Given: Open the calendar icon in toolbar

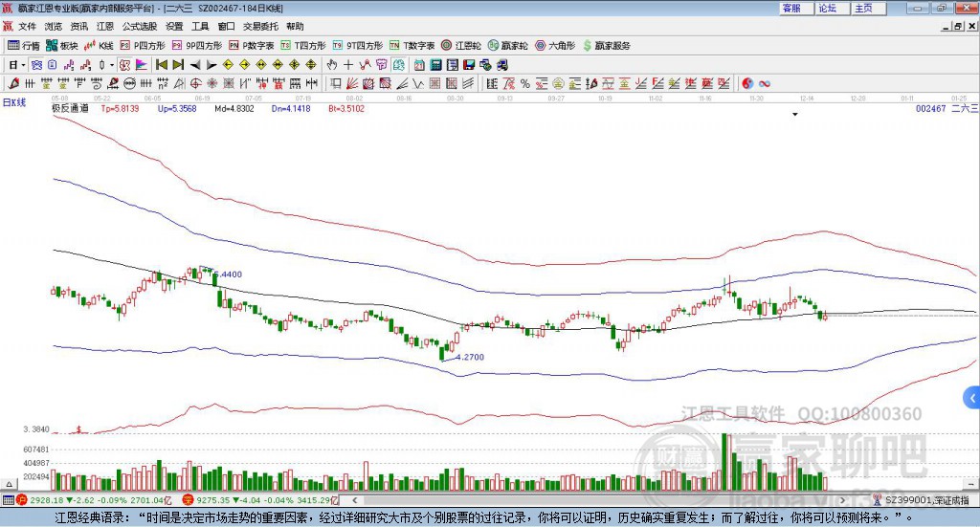Looking at the screenshot, I should 419,65.
